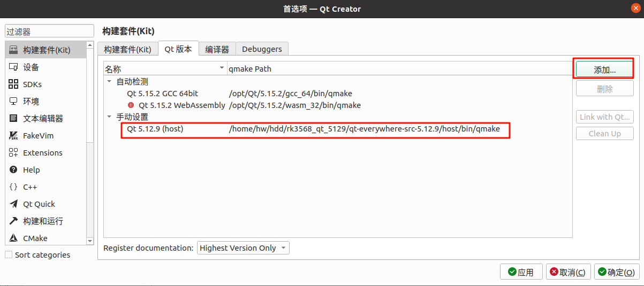The width and height of the screenshot is (644, 286).
Task: Open the C++ braces category icon
Action: (13, 187)
